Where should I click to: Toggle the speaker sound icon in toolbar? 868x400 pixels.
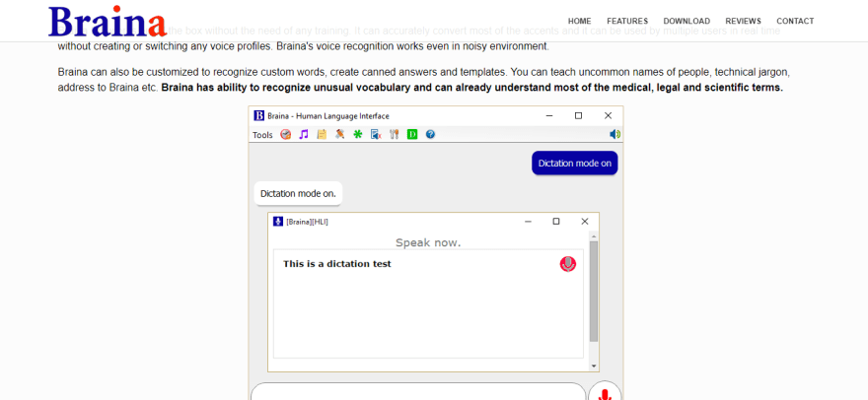615,134
